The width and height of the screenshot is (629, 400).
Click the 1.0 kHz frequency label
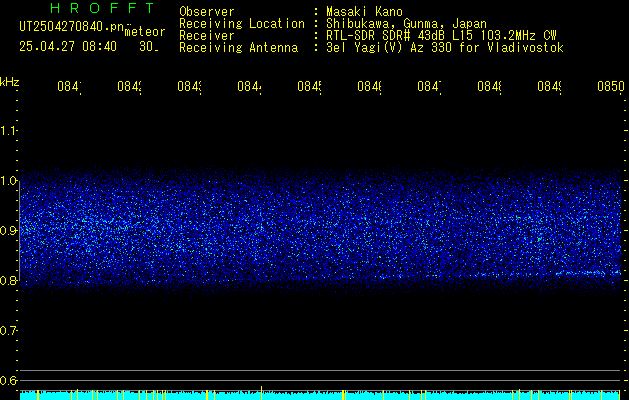(8, 181)
